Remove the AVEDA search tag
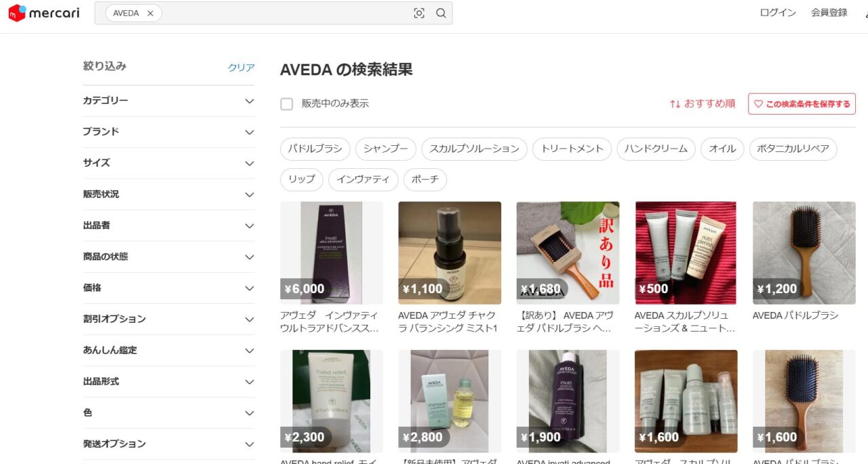This screenshot has height=464, width=868. coord(151,13)
